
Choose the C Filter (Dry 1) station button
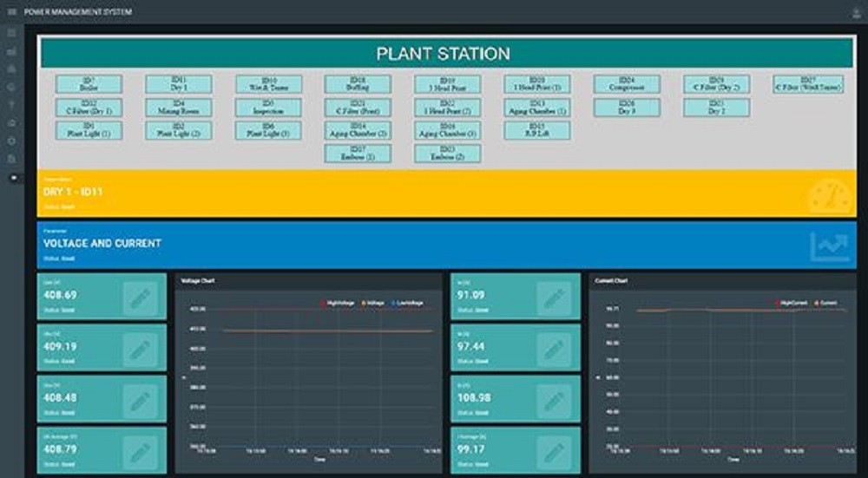click(x=89, y=108)
